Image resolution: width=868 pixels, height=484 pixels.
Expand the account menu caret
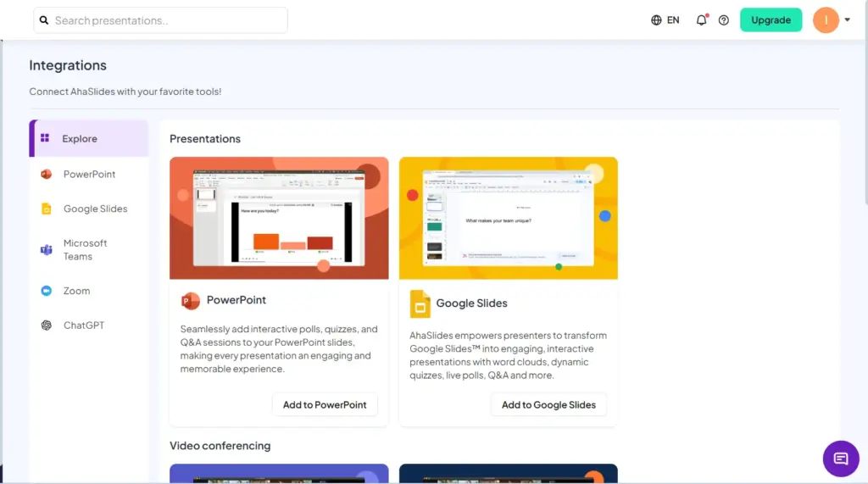[847, 20]
